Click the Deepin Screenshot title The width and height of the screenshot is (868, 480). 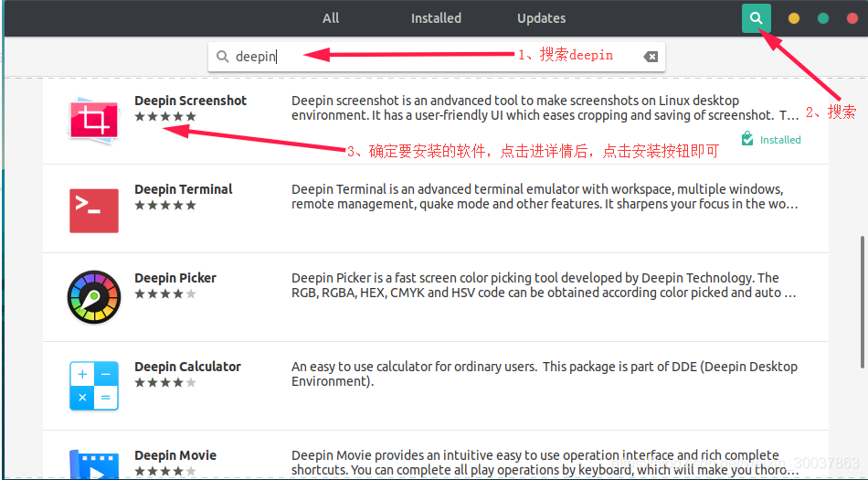point(190,101)
